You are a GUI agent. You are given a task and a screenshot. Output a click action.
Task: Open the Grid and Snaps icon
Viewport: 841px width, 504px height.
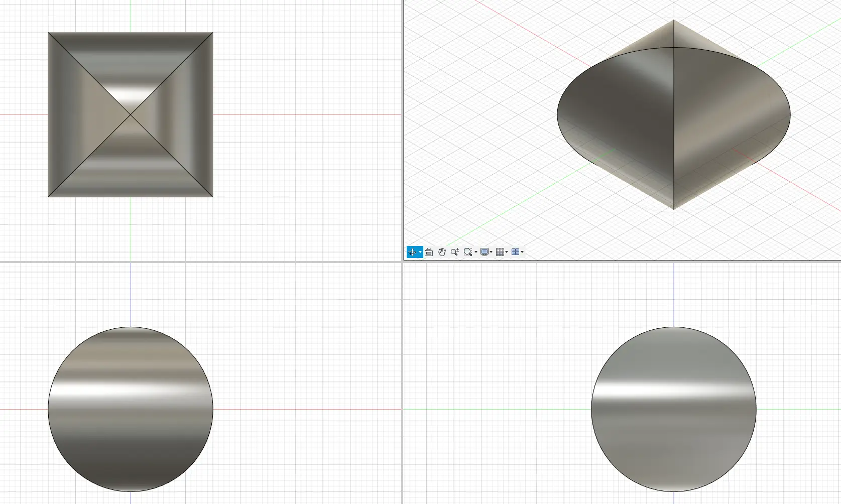(x=500, y=252)
